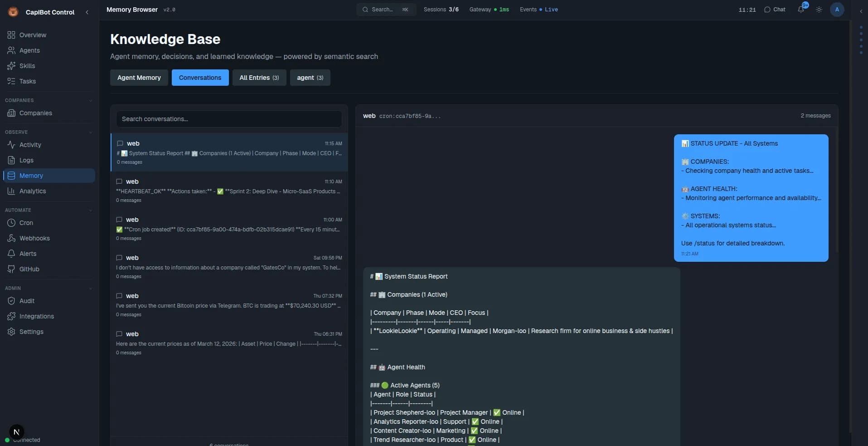Screen dimensions: 868x446
Task: Select the Tasks checklist icon
Action: [x=11, y=81]
